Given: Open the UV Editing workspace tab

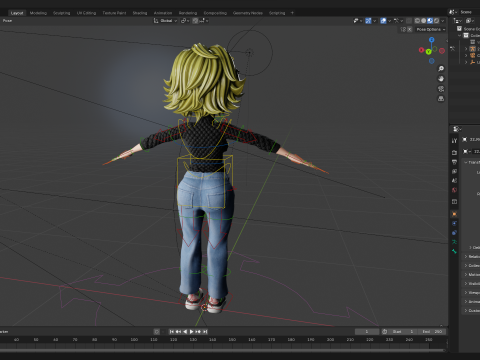Looking at the screenshot, I should point(86,13).
